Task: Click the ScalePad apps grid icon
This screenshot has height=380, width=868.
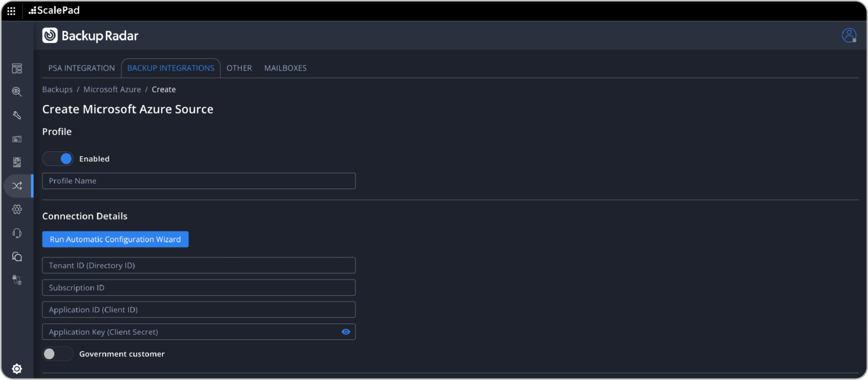Action: click(x=11, y=10)
